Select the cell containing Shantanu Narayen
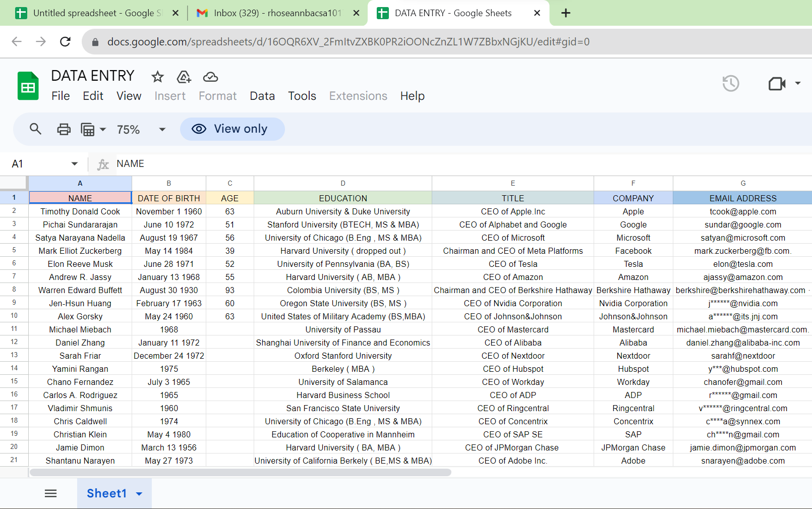812x509 pixels. coord(80,460)
